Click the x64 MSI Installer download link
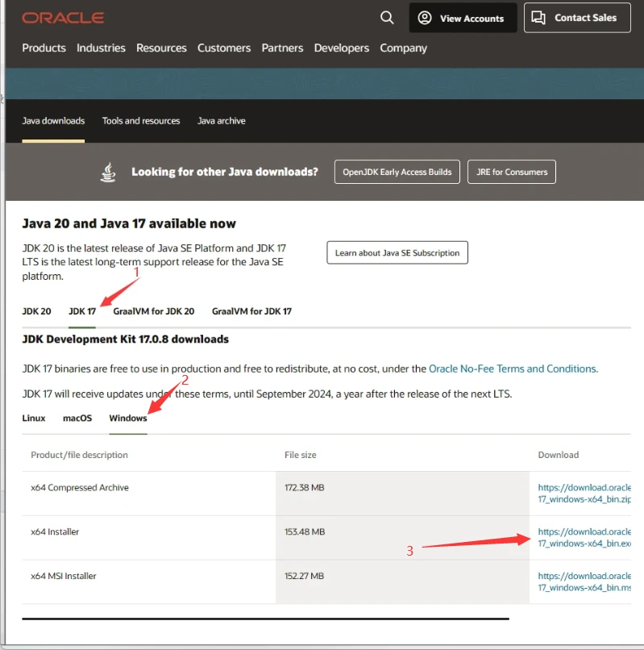Screen dimensions: 644x650 point(584,582)
